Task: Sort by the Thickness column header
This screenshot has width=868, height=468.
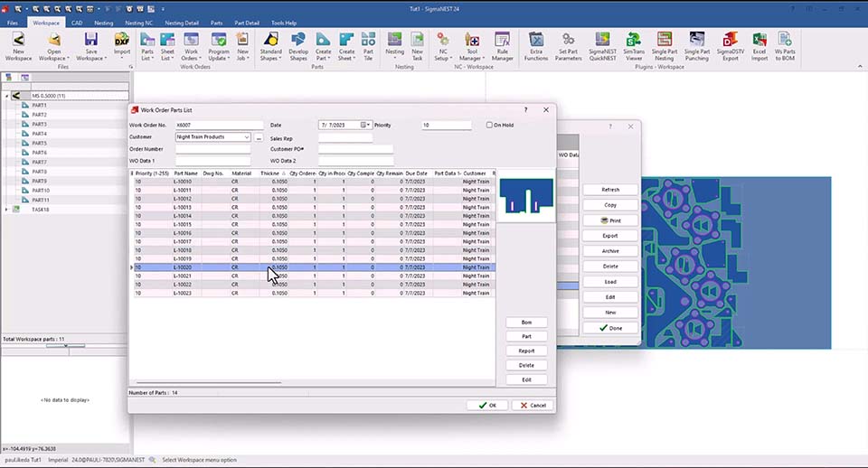Action: [x=272, y=173]
